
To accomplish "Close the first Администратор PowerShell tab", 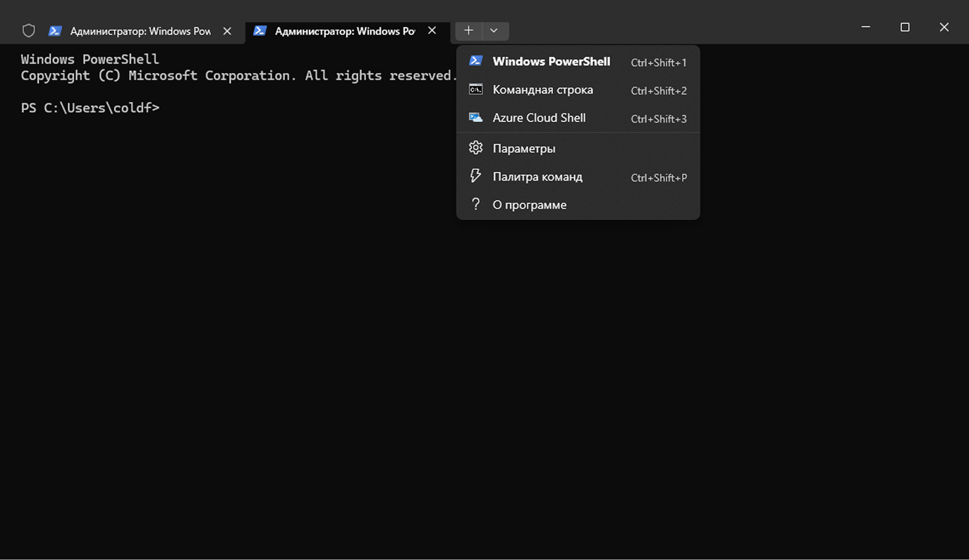I will tap(227, 31).
